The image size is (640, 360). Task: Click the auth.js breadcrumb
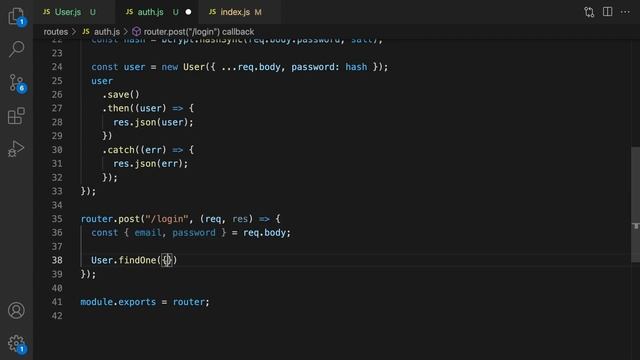107,32
